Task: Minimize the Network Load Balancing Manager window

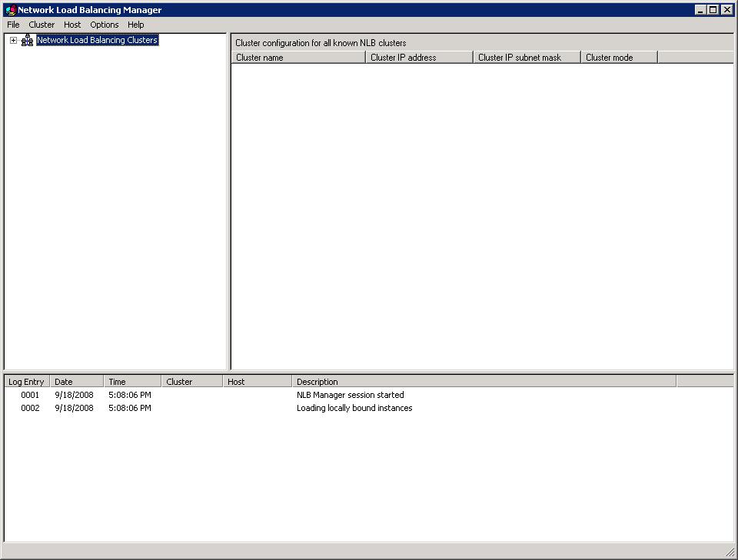Action: click(700, 10)
